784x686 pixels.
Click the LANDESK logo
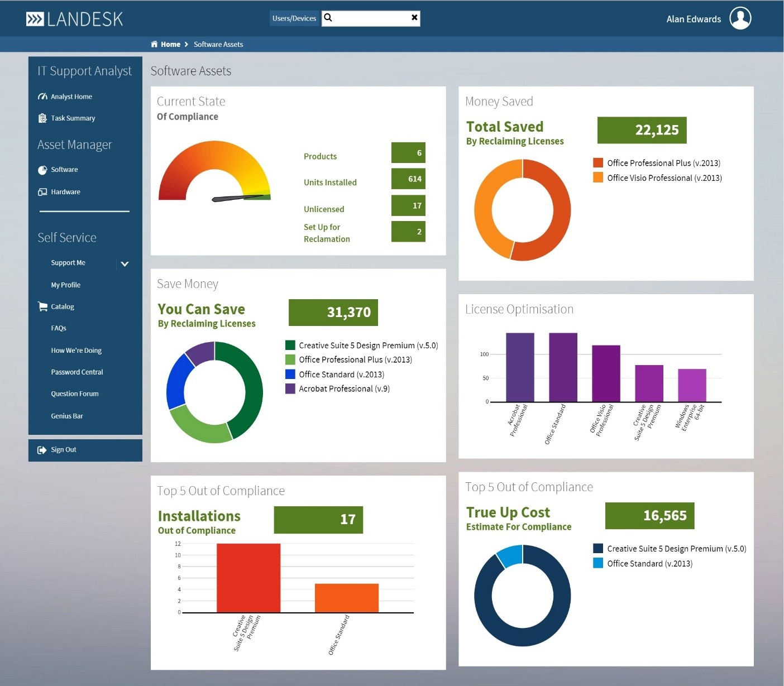point(74,20)
